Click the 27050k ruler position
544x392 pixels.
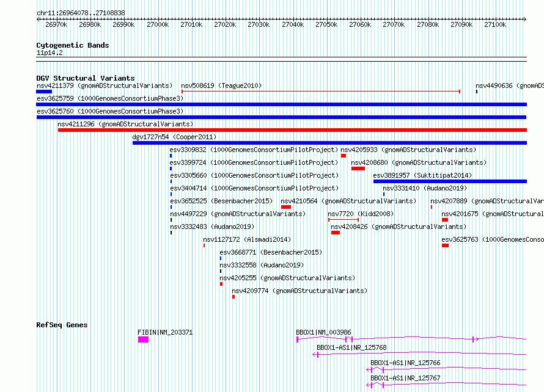pyautogui.click(x=326, y=24)
